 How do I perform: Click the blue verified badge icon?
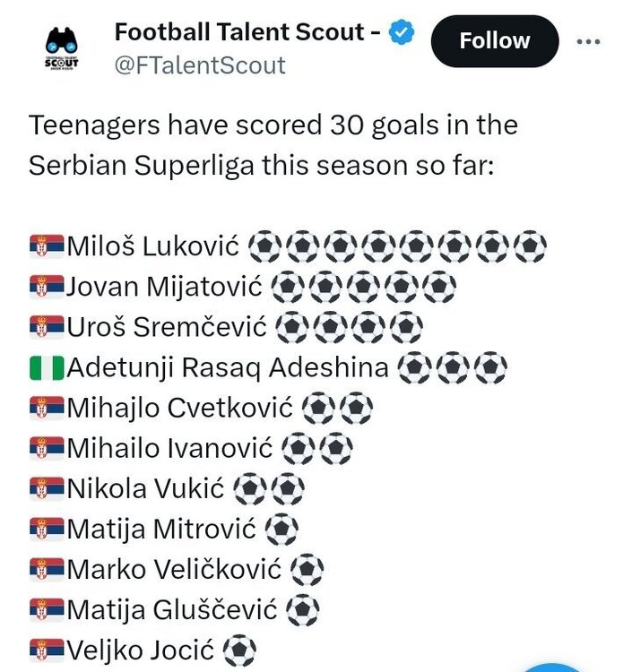point(403,32)
